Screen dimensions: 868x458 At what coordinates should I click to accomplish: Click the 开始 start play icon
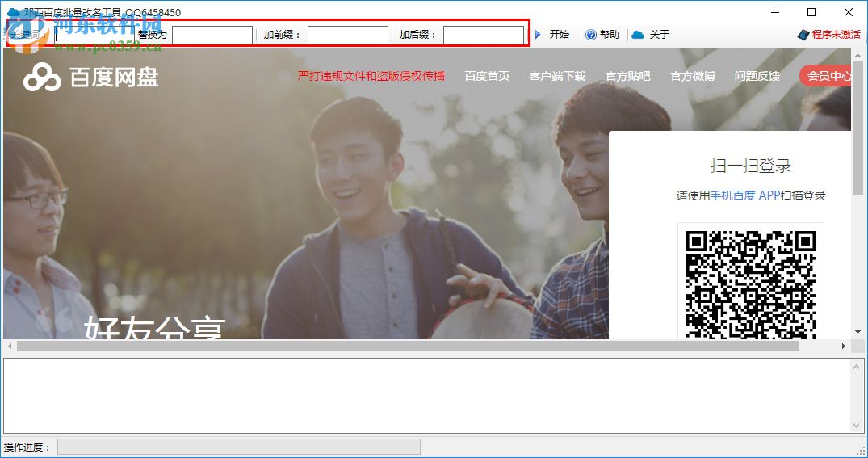point(538,35)
